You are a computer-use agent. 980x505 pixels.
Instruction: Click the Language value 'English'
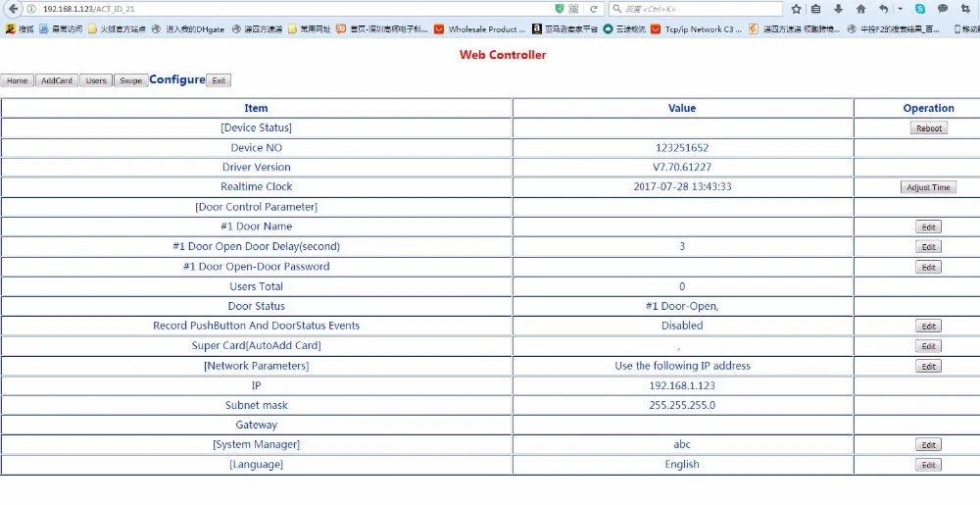tap(682, 465)
